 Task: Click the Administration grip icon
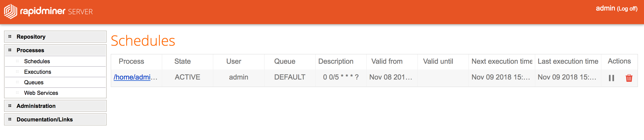(x=10, y=106)
